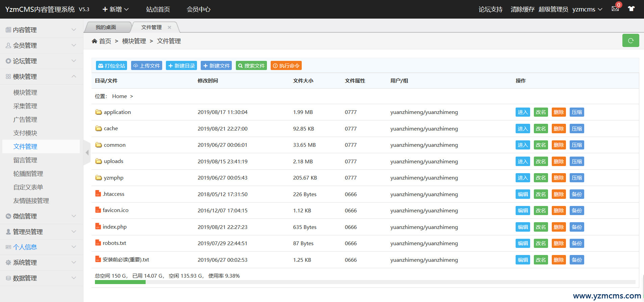Screen dimensions: 644x302
Task: Expand the 系统管理 menu chevron
Action: 74,262
